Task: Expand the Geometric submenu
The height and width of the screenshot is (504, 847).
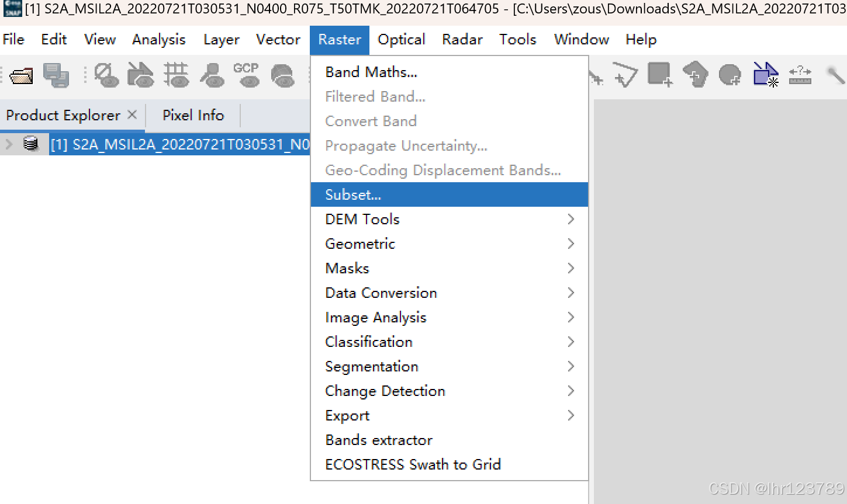Action: (x=449, y=244)
